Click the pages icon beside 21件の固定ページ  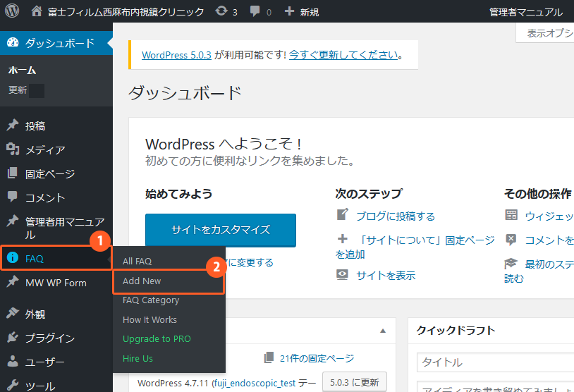(x=269, y=357)
